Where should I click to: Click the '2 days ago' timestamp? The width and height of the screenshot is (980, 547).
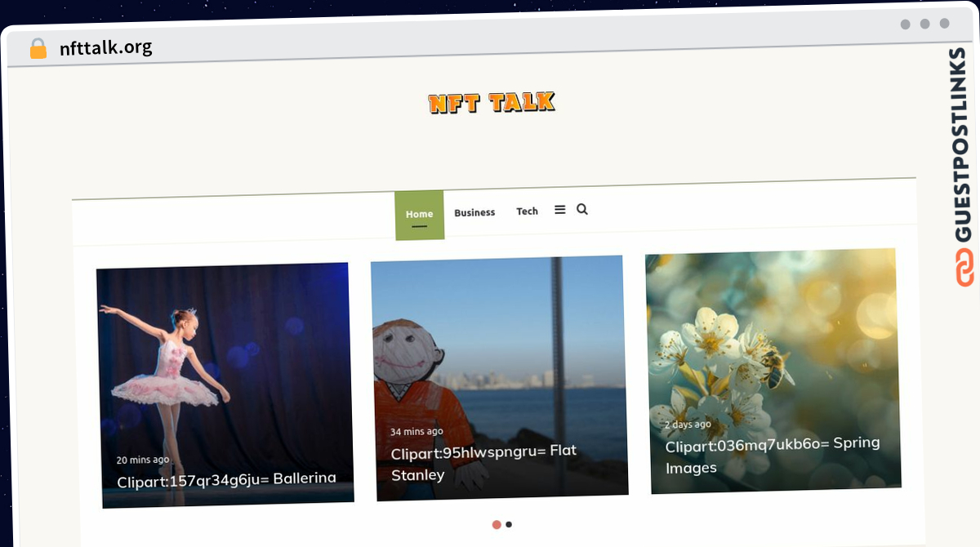click(688, 425)
